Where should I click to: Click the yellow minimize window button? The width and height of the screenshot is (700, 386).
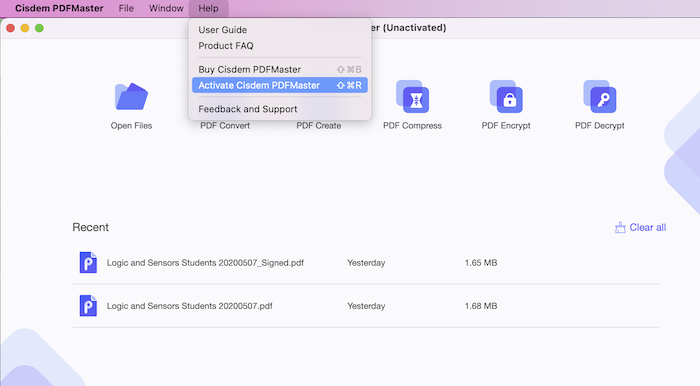(25, 28)
